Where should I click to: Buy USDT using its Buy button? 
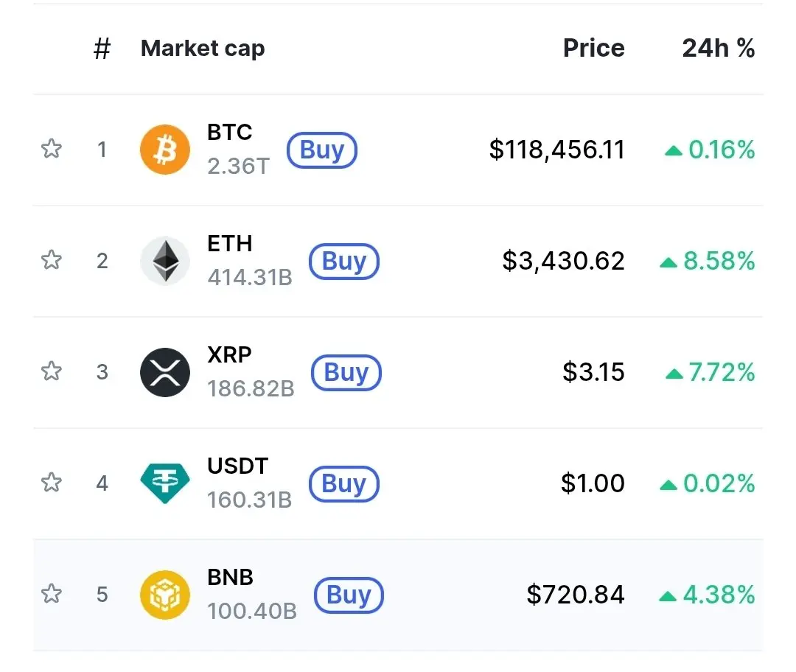point(343,484)
